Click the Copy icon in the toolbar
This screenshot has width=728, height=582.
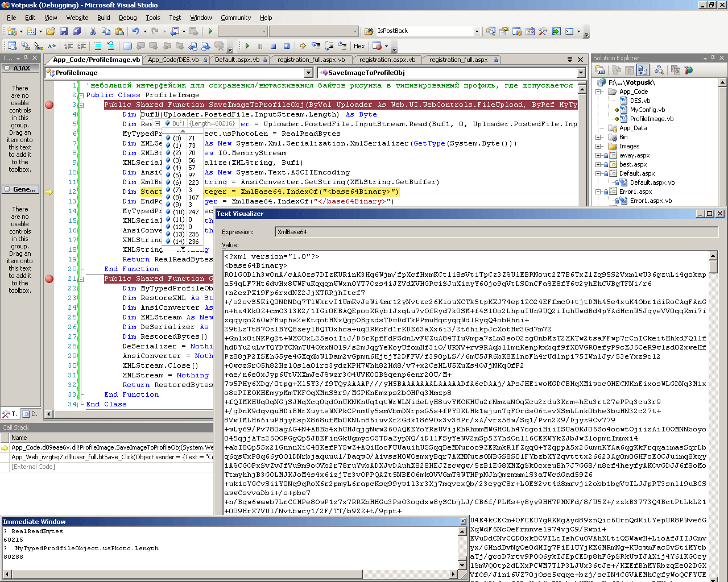(106, 31)
